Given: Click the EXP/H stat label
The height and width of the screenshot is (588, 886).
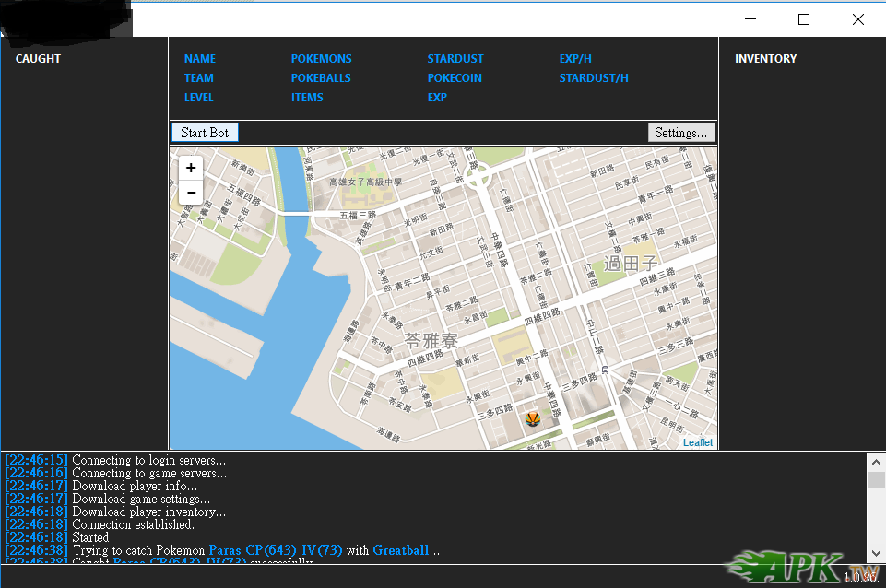Looking at the screenshot, I should [575, 59].
